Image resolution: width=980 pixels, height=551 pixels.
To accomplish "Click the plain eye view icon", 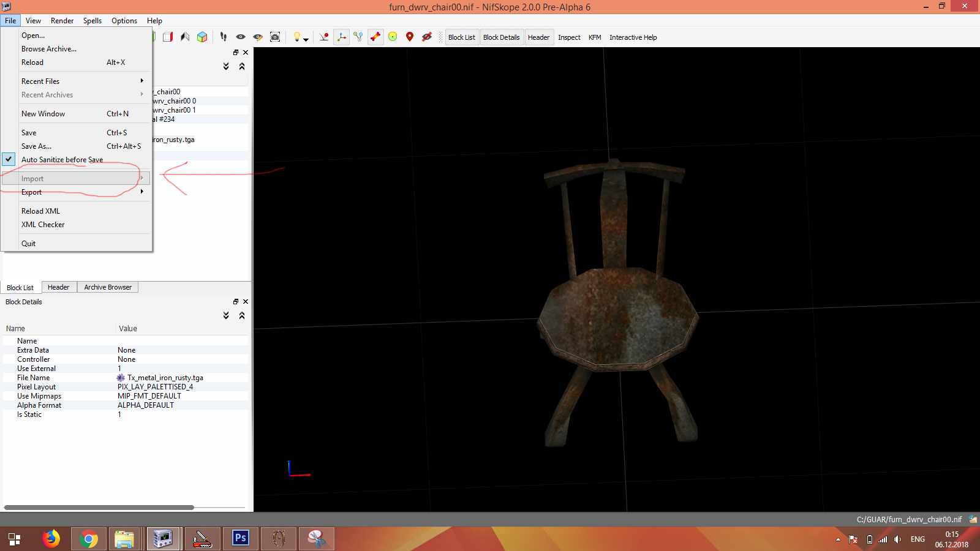I will tap(241, 37).
